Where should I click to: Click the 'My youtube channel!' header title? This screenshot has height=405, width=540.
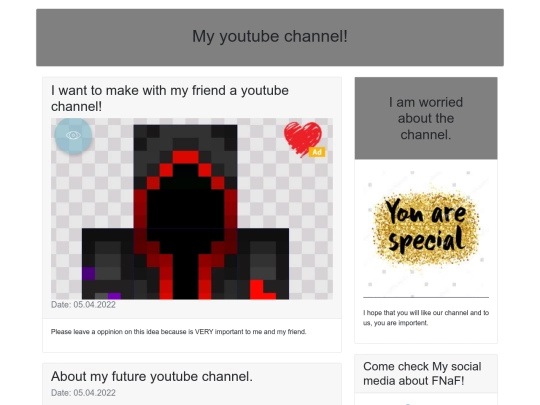click(x=270, y=36)
